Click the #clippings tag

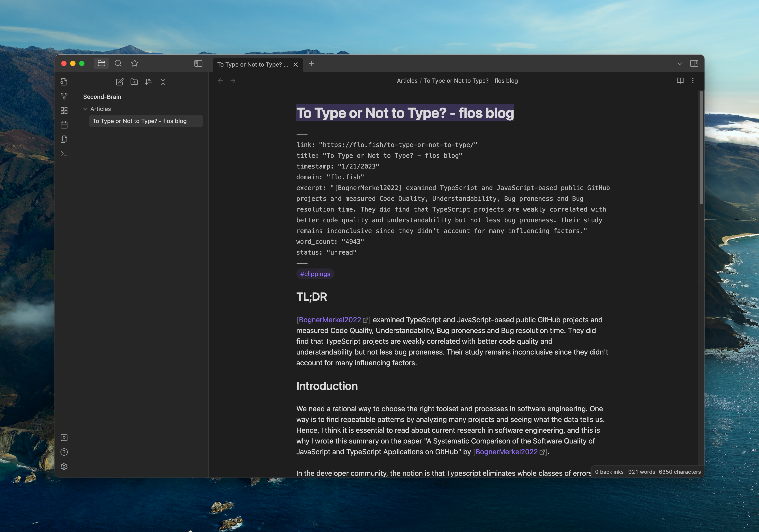pyautogui.click(x=315, y=274)
